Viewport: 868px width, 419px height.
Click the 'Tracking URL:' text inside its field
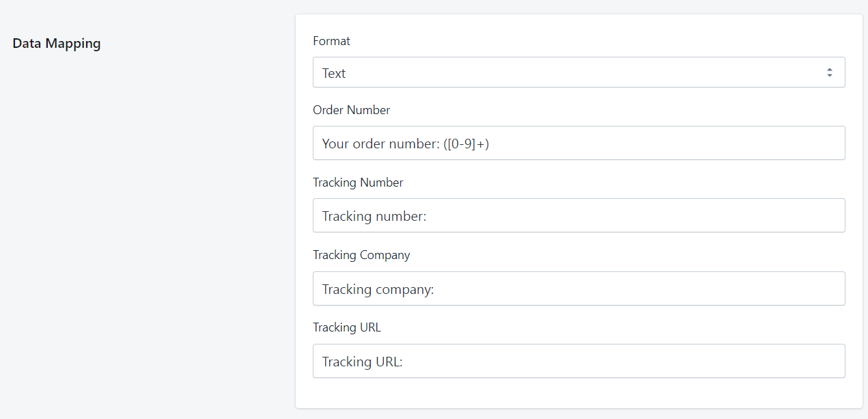(x=362, y=362)
